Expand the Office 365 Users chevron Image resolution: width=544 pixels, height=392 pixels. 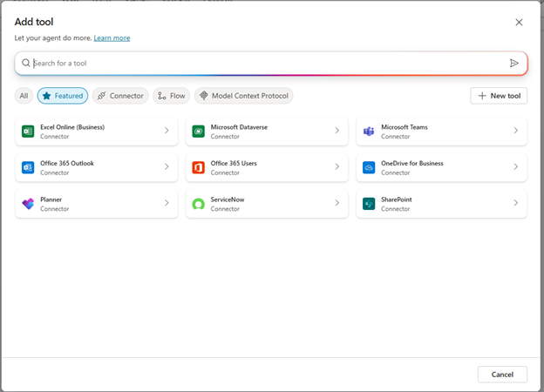click(x=337, y=166)
